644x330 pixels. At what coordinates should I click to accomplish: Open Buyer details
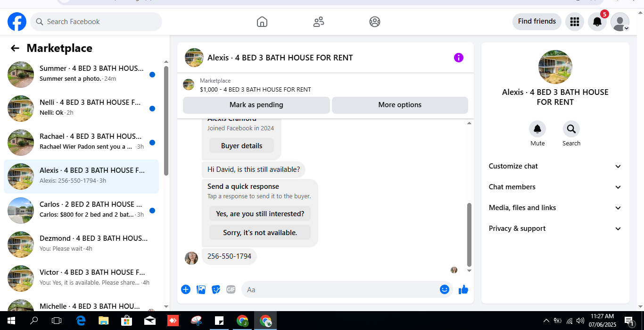click(x=241, y=146)
